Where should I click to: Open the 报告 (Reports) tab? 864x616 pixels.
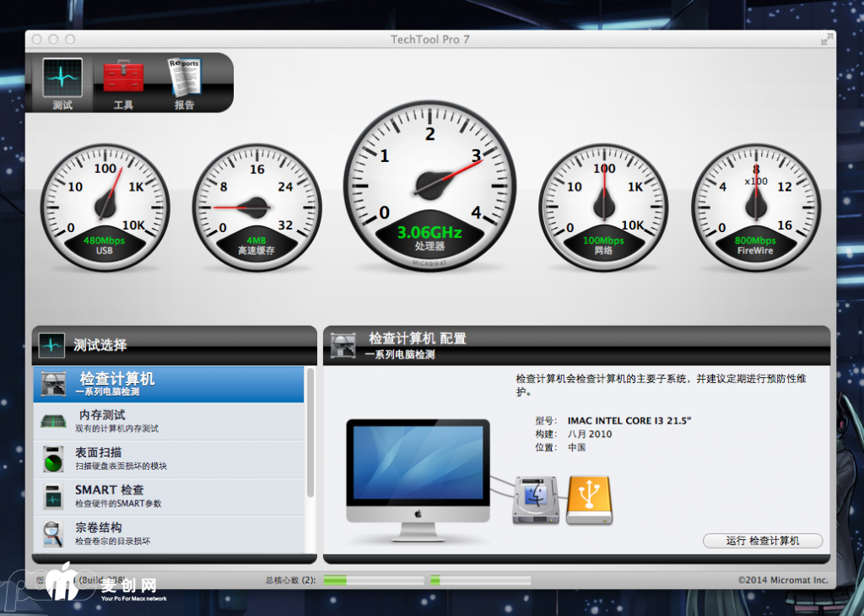184,84
